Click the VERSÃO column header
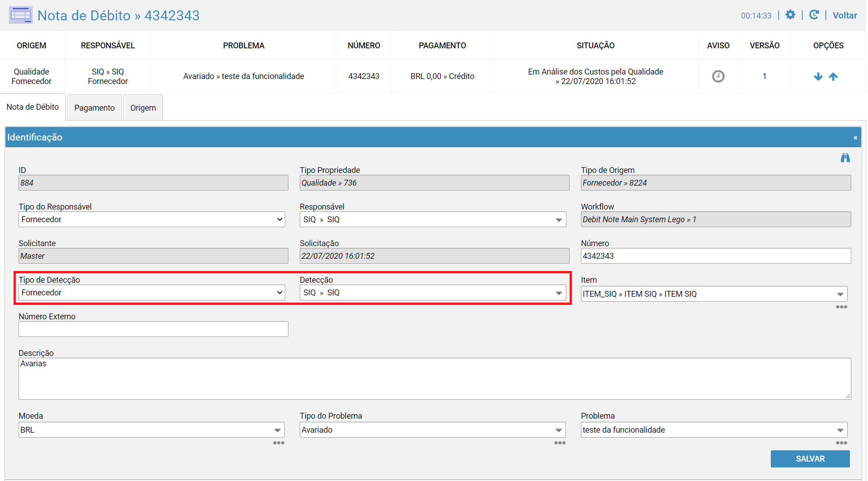This screenshot has height=481, width=868. click(764, 46)
